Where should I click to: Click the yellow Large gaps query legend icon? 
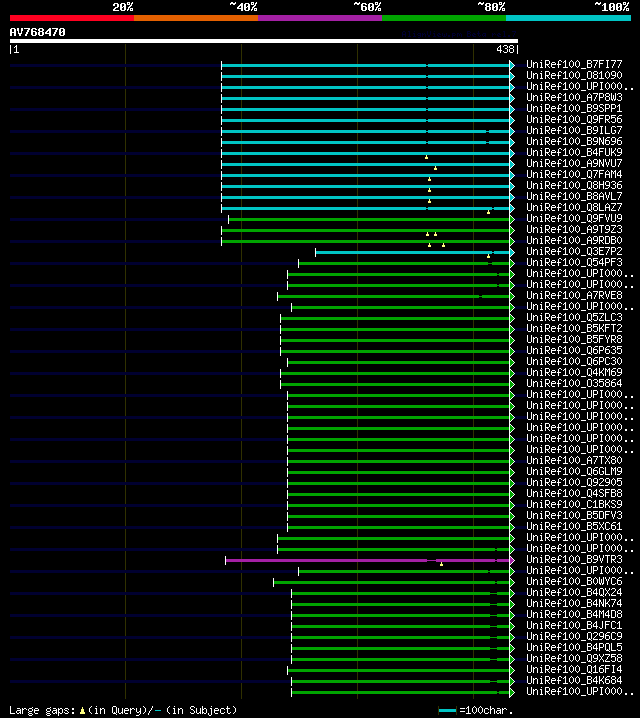82,711
